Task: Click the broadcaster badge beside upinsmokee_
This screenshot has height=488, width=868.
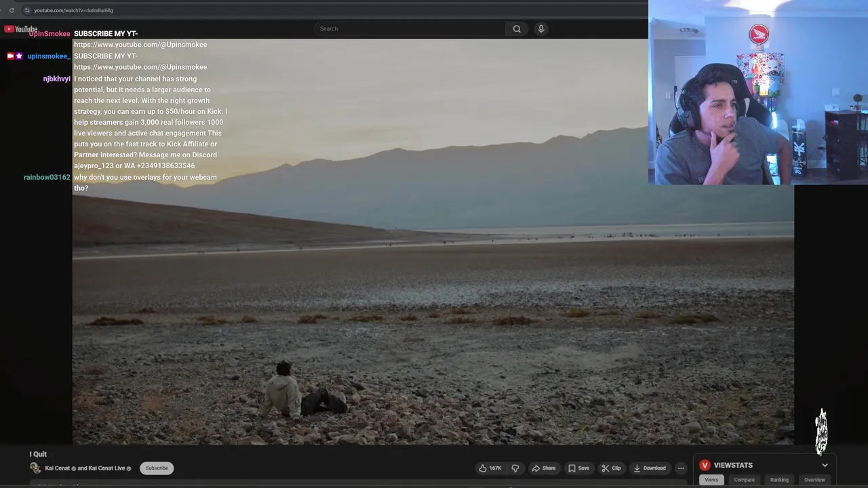Action: pyautogui.click(x=10, y=56)
